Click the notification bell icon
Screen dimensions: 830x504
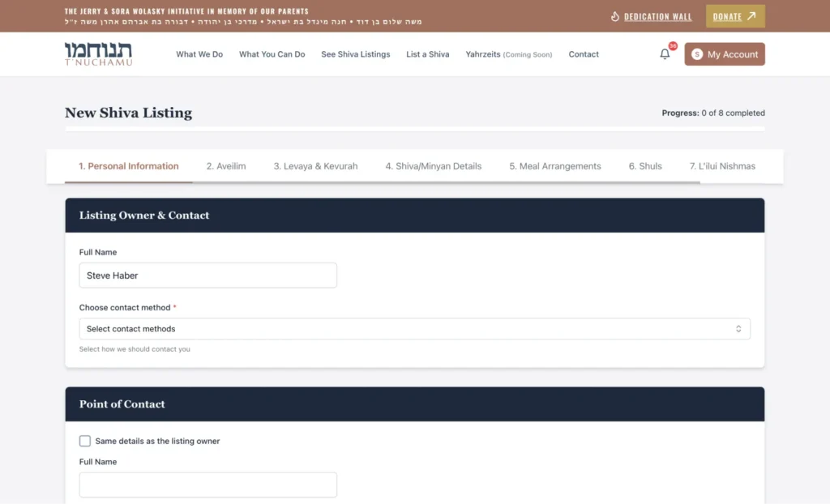point(665,54)
